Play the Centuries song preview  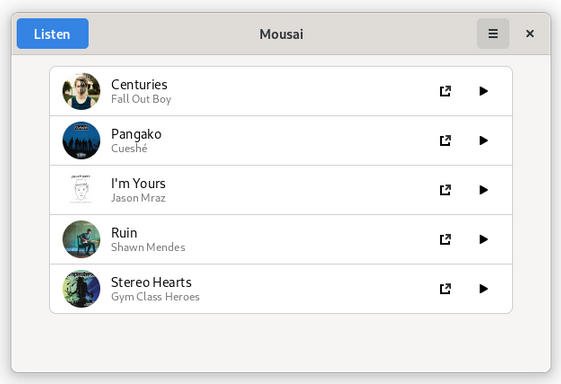coord(483,91)
